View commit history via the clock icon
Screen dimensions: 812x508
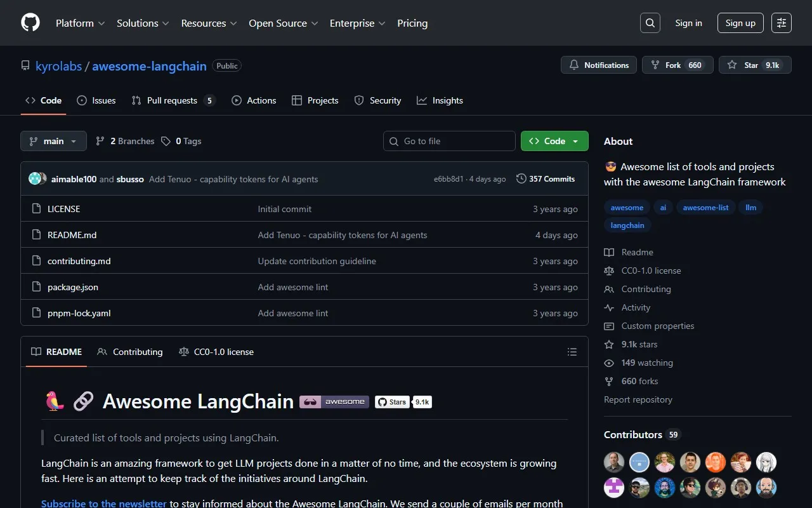pyautogui.click(x=521, y=178)
